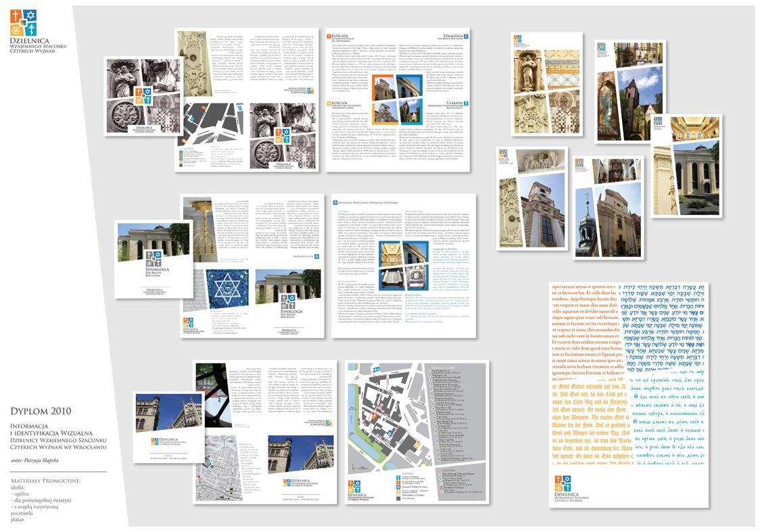Click the orange-framed church photo

(383, 87)
